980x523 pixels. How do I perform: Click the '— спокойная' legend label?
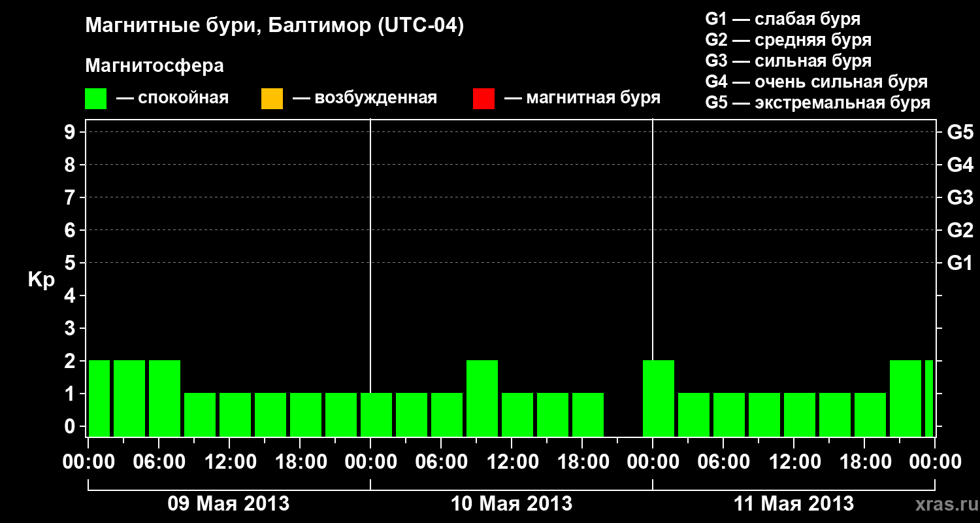point(172,99)
